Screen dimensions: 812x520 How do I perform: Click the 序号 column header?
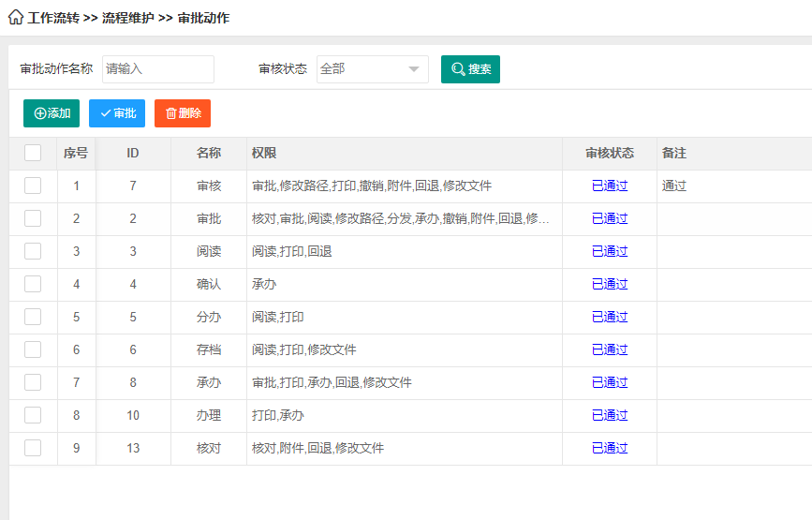pos(76,153)
